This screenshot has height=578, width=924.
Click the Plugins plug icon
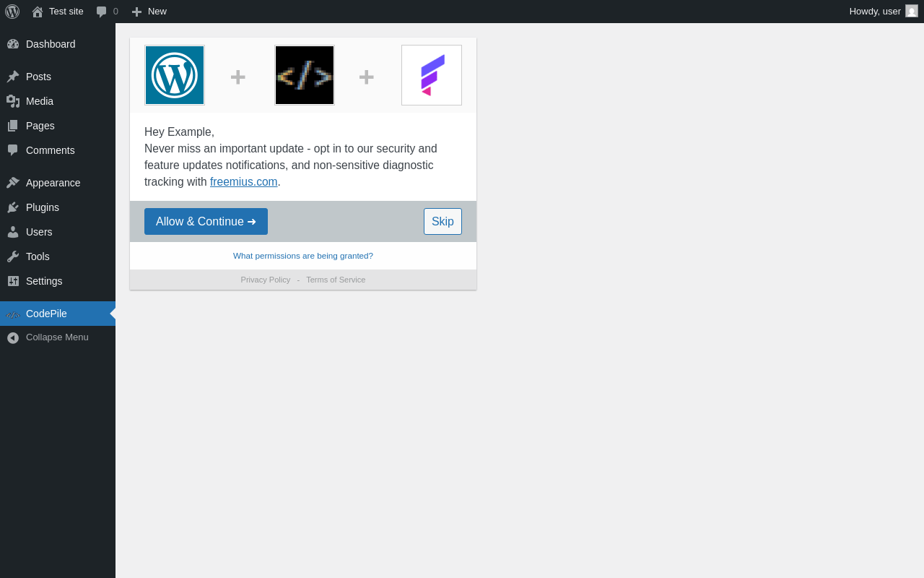click(x=13, y=207)
